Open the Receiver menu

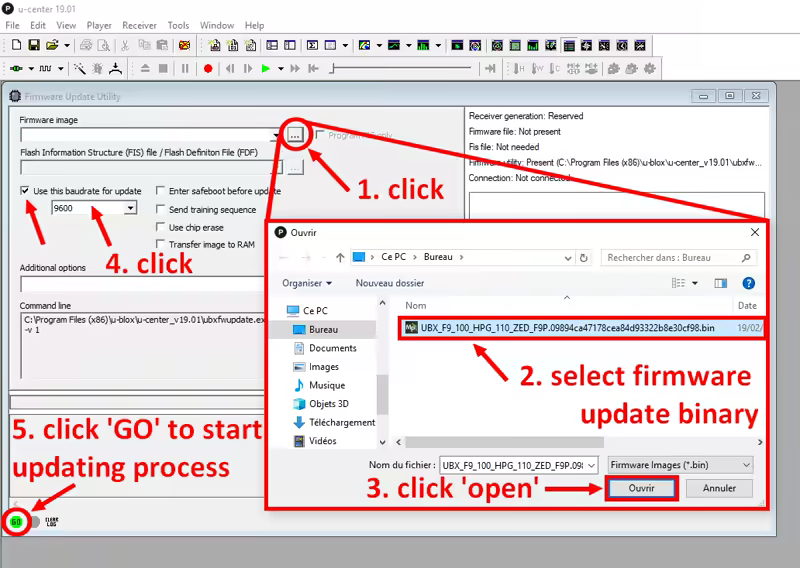coord(139,25)
